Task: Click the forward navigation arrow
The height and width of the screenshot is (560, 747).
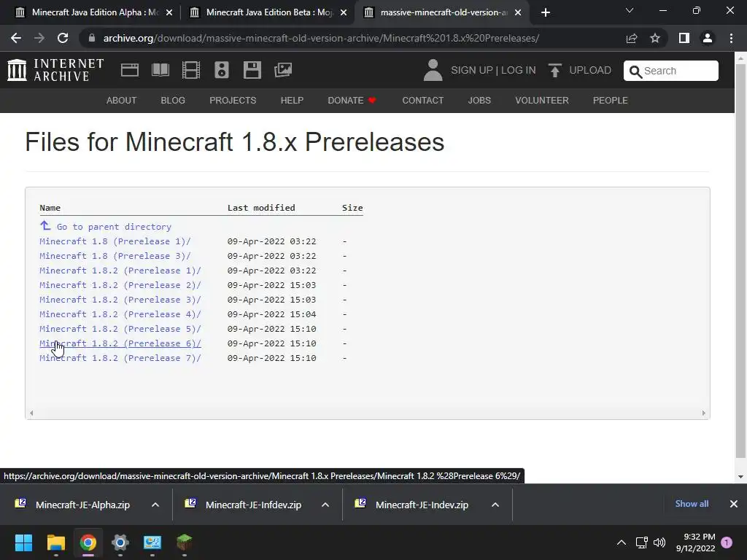Action: [39, 38]
